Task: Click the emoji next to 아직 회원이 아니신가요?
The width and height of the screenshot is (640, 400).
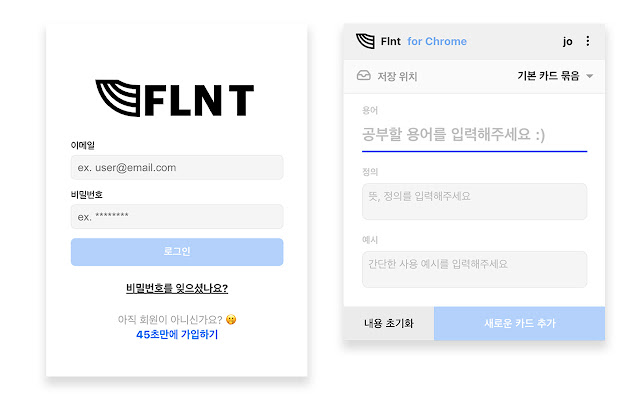Action: click(231, 320)
